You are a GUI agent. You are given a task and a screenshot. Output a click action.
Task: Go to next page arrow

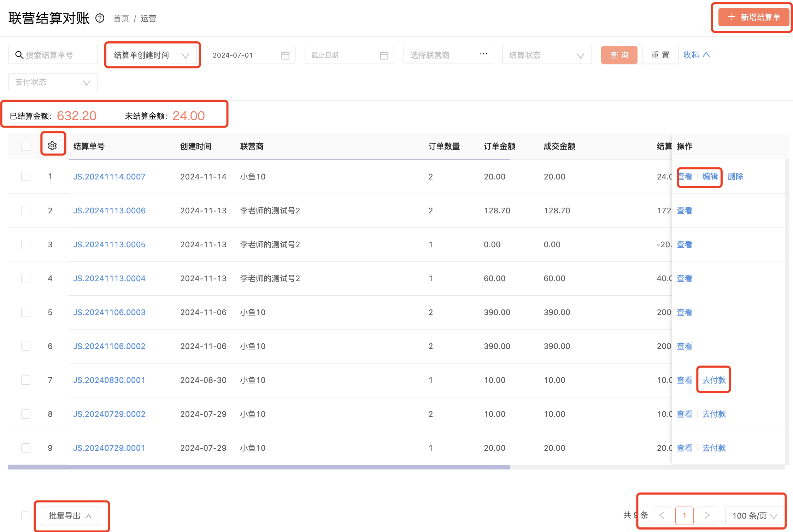coord(707,515)
